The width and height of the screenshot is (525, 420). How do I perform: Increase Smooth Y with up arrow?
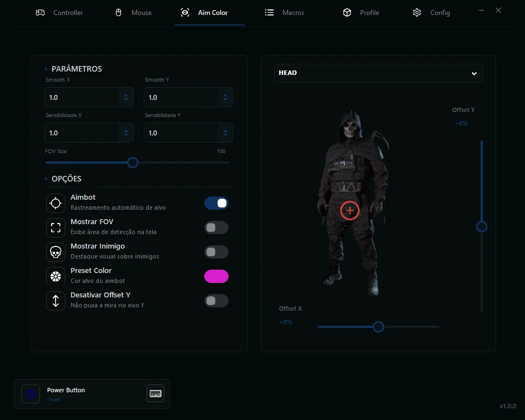point(225,95)
